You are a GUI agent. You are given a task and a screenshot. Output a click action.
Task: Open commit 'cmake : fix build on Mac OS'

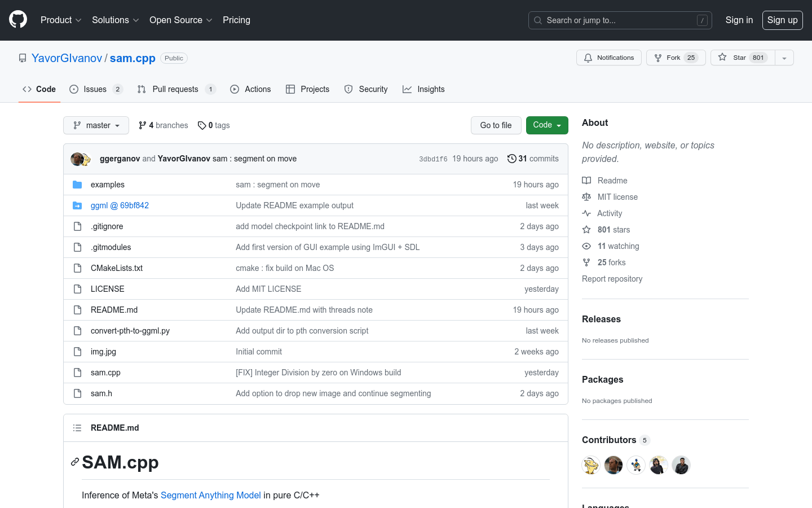pyautogui.click(x=285, y=268)
